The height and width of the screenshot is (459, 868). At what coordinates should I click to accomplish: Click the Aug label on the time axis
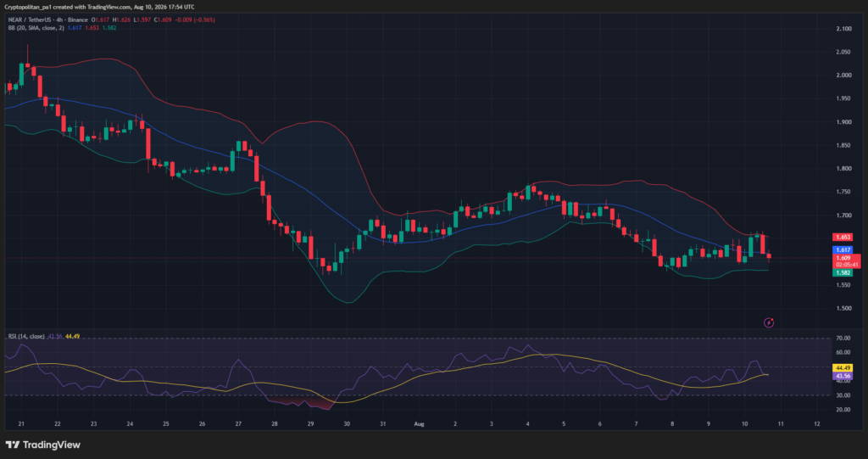[x=419, y=424]
